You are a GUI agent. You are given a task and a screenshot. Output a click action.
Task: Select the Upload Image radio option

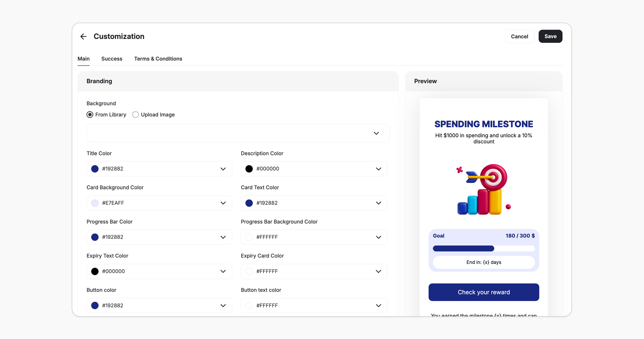135,115
